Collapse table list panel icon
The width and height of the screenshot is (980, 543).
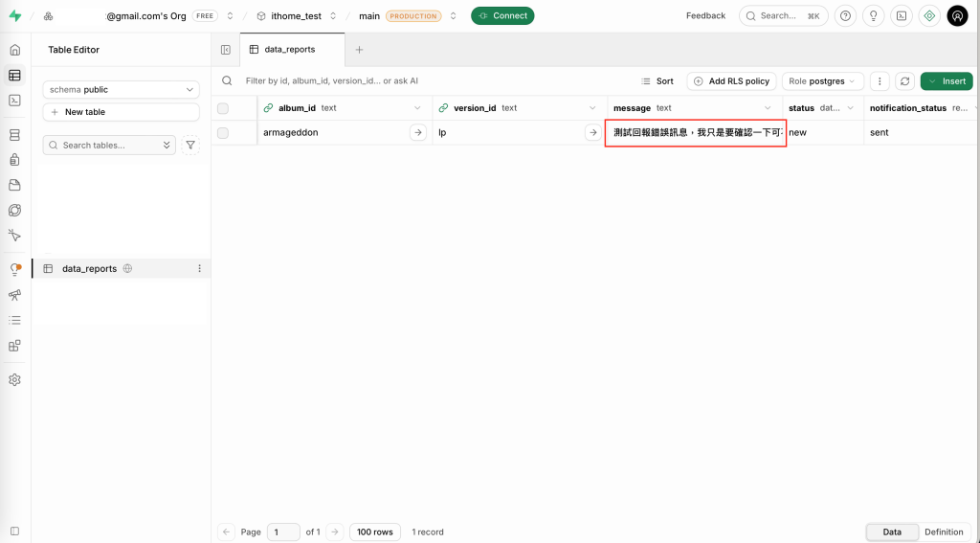click(226, 50)
